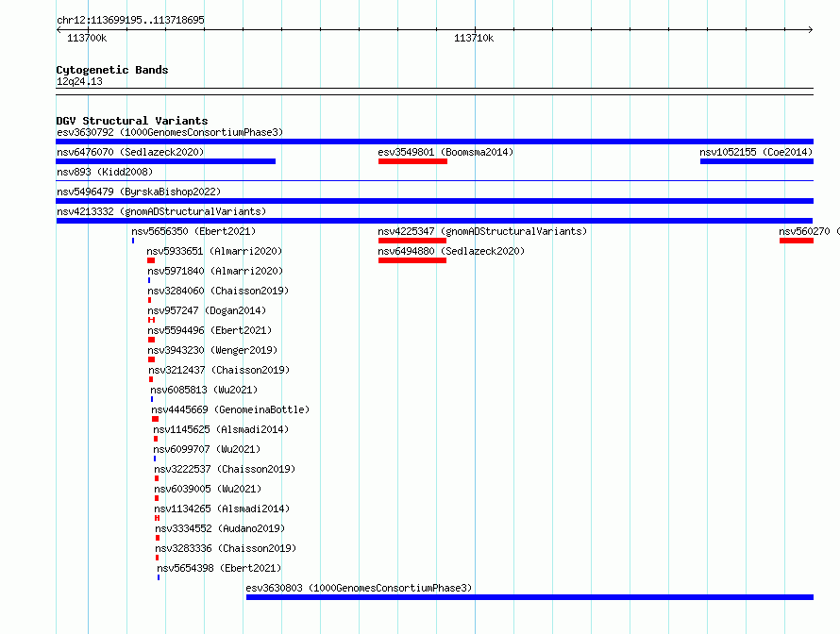Viewport: 840px width, 634px height.
Task: Click the 113710k ruler tick label
Action: click(474, 38)
